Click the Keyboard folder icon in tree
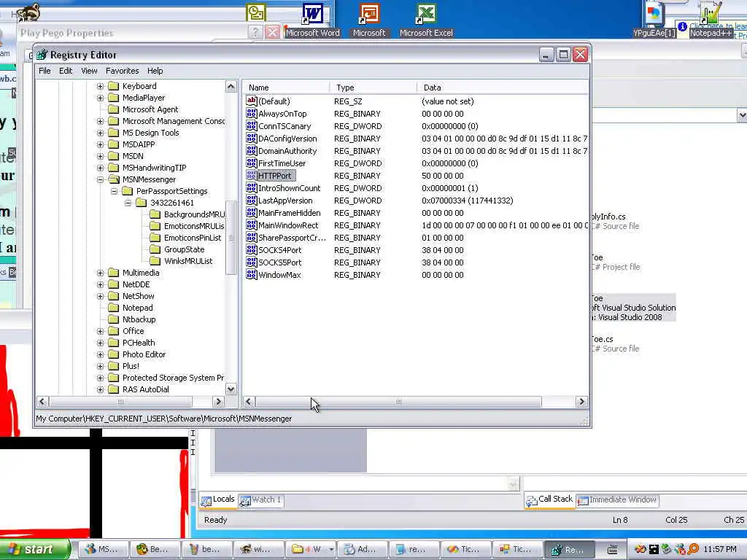 113,86
